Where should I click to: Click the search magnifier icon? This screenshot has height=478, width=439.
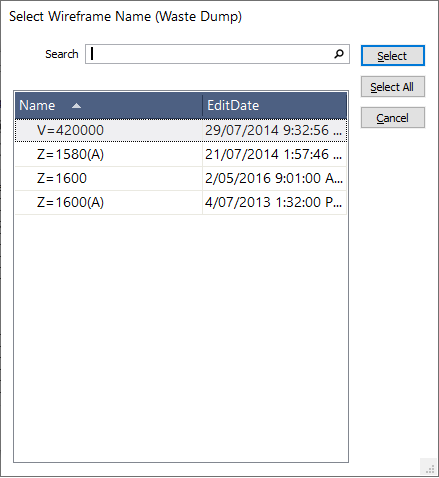[339, 54]
